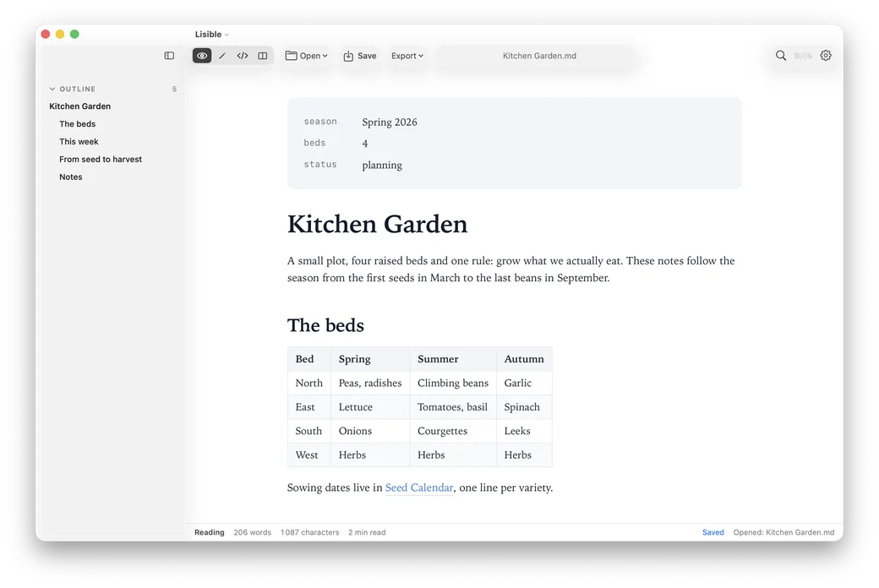Click the Autumn column header
879x588 pixels.
click(x=524, y=359)
